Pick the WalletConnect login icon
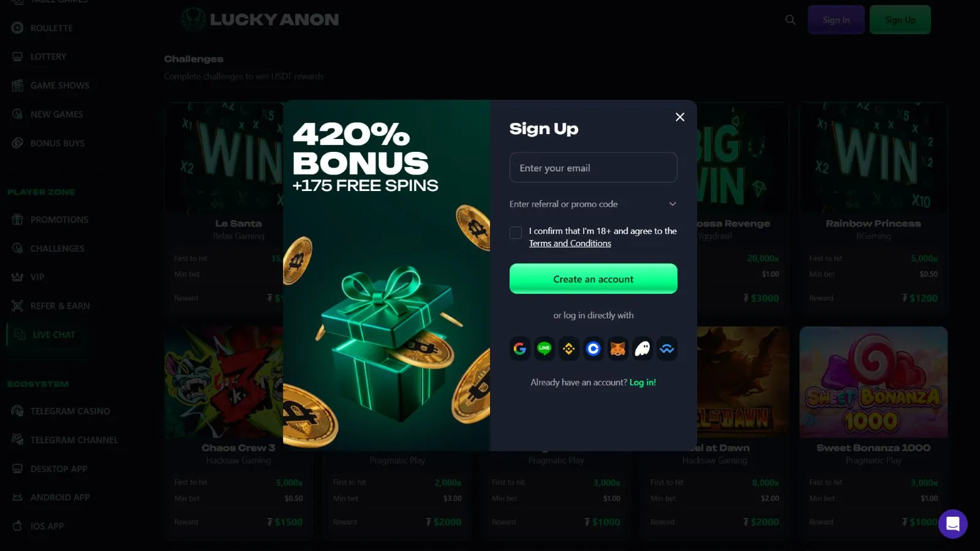This screenshot has height=551, width=980. point(667,349)
